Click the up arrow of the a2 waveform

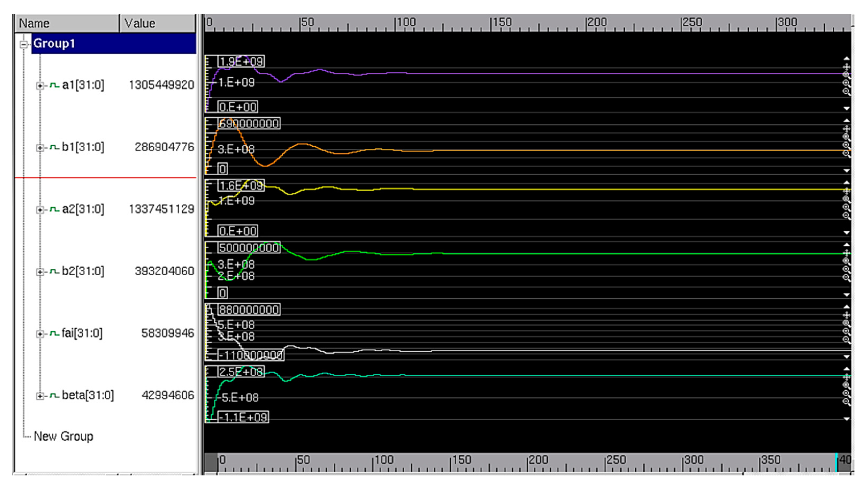pyautogui.click(x=846, y=183)
